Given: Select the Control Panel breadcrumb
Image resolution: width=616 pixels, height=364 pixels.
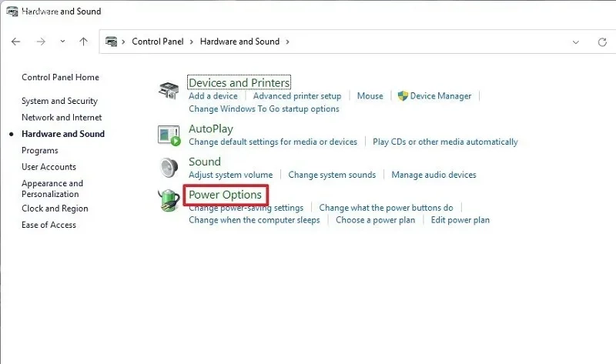Looking at the screenshot, I should coord(158,42).
